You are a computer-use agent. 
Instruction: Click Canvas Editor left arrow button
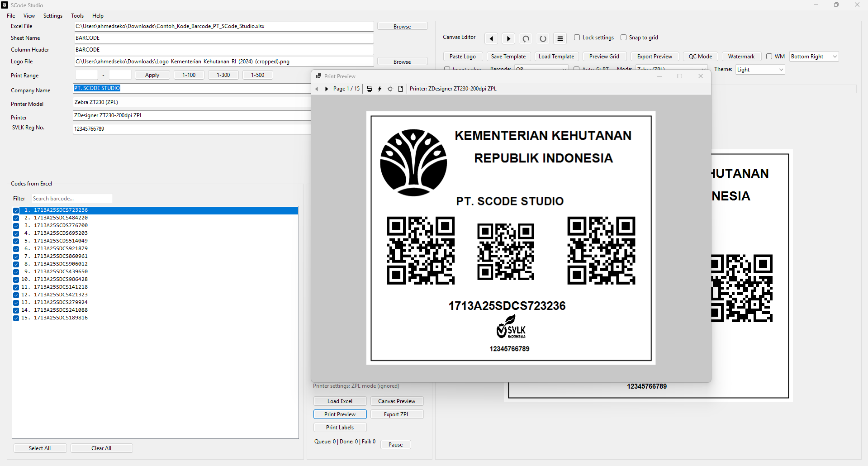pyautogui.click(x=491, y=38)
